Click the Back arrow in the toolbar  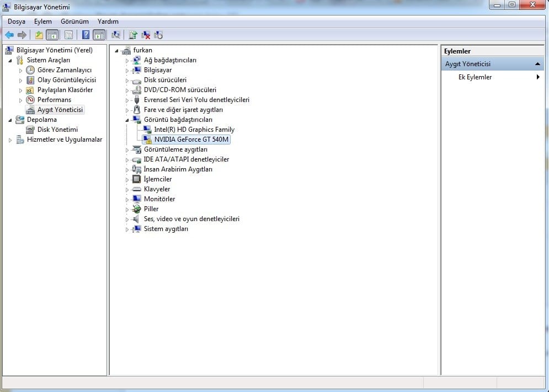[9, 35]
